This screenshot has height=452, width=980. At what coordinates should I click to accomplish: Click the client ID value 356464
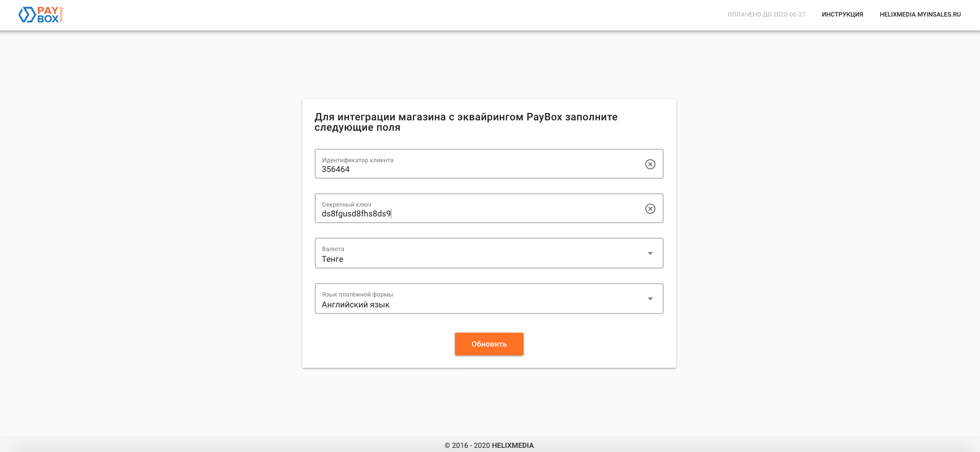pyautogui.click(x=336, y=169)
